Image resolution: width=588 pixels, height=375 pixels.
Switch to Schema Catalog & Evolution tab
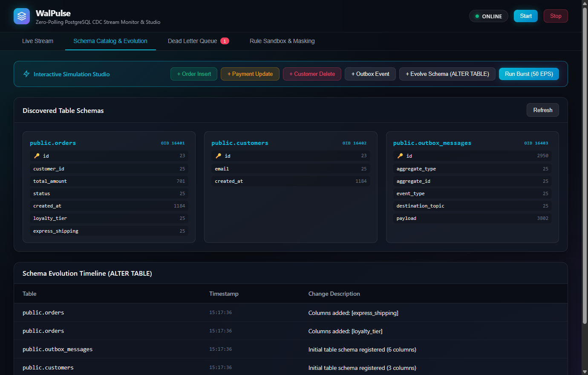(x=110, y=41)
